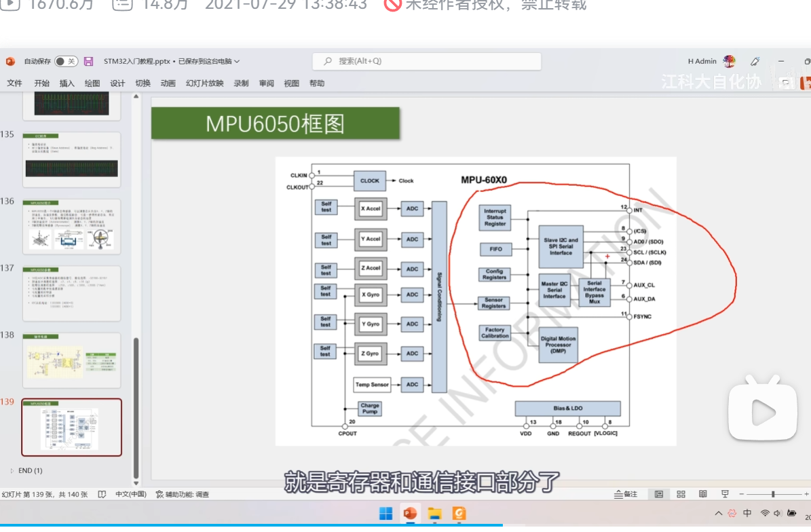Screen dimensions: 811x532
Task: Open the H Admin account avatar
Action: click(730, 61)
